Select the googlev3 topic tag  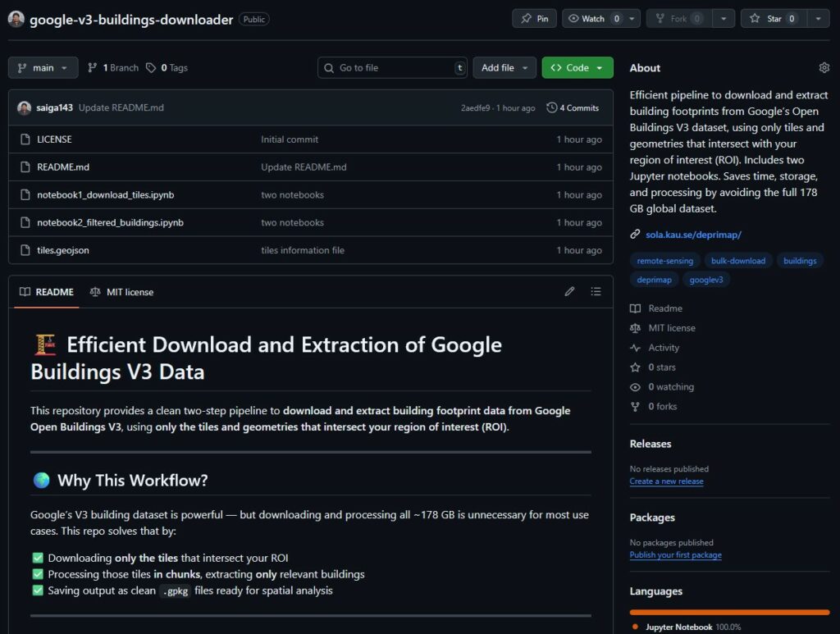click(x=706, y=280)
